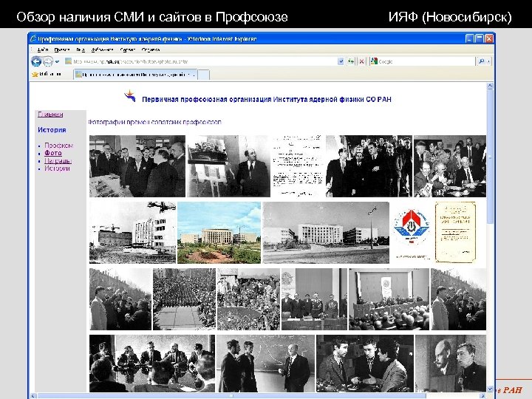Click the Internet Explorer title bar icon
This screenshot has height=399, width=532.
pyautogui.click(x=33, y=38)
